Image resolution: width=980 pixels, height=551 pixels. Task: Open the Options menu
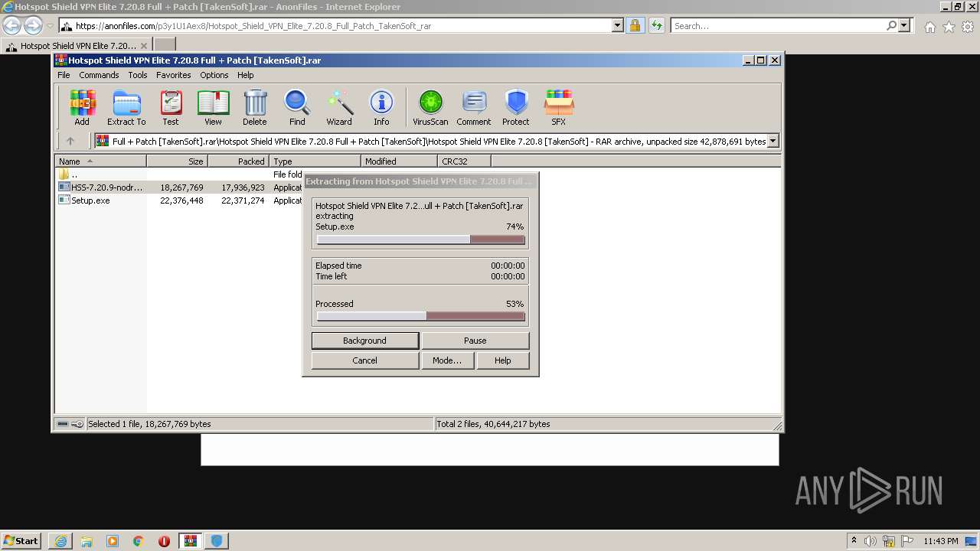click(214, 75)
